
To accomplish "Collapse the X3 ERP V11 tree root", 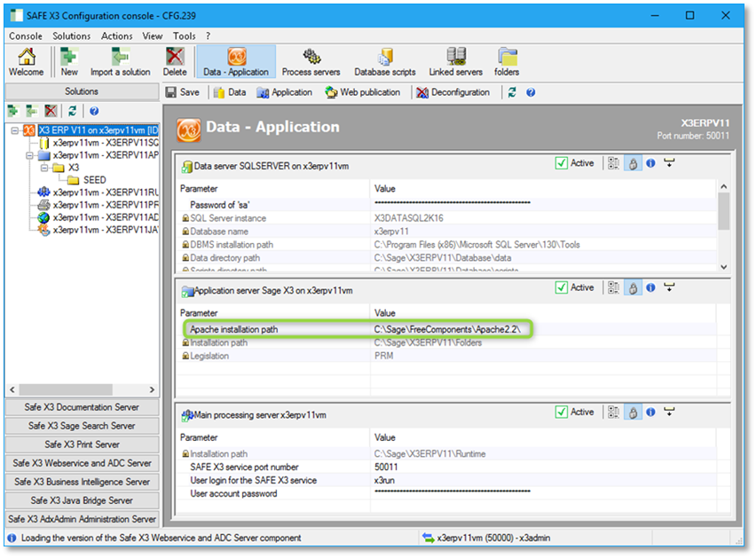I will pyautogui.click(x=15, y=130).
